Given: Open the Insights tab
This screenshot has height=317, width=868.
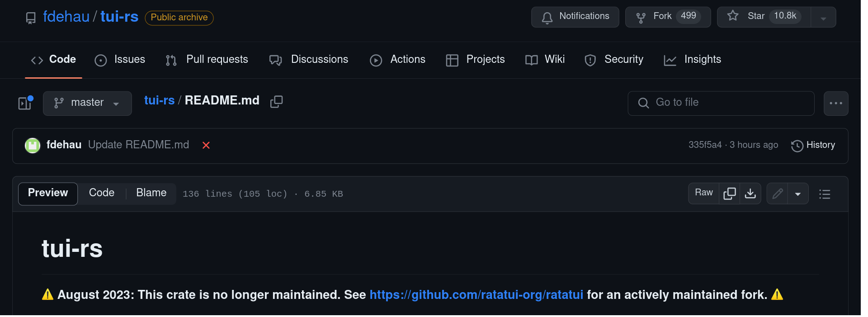Looking at the screenshot, I should [693, 60].
